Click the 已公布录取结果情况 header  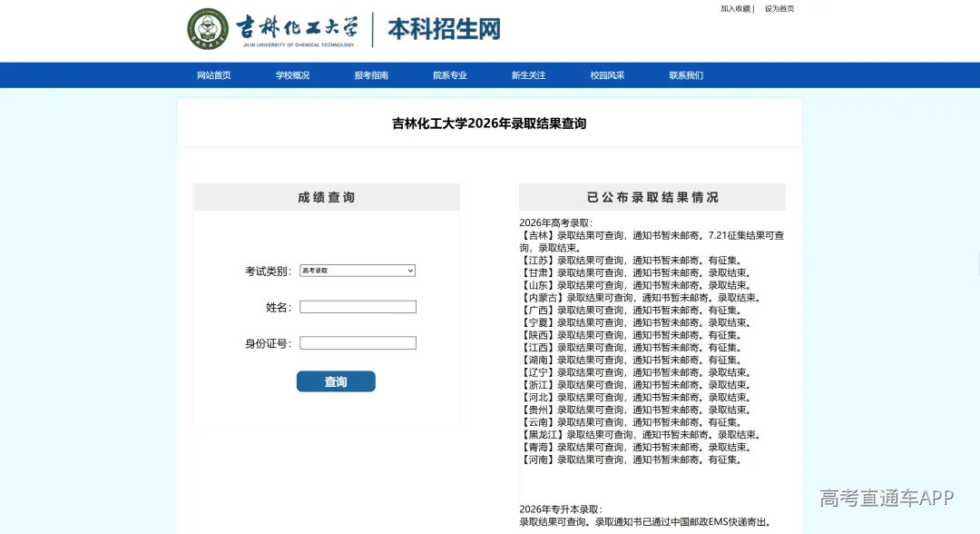[652, 197]
